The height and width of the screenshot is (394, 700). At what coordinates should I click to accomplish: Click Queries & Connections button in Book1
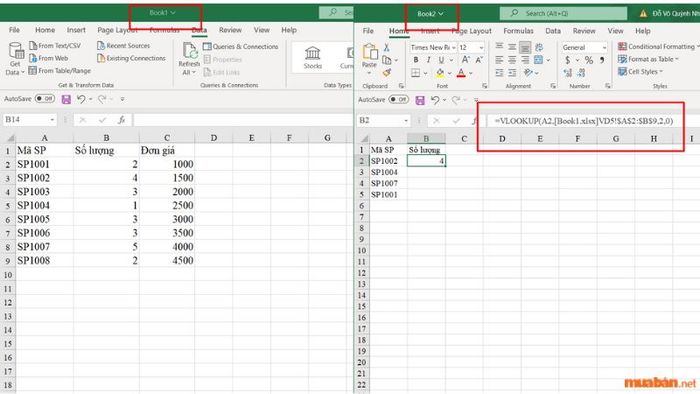[240, 46]
